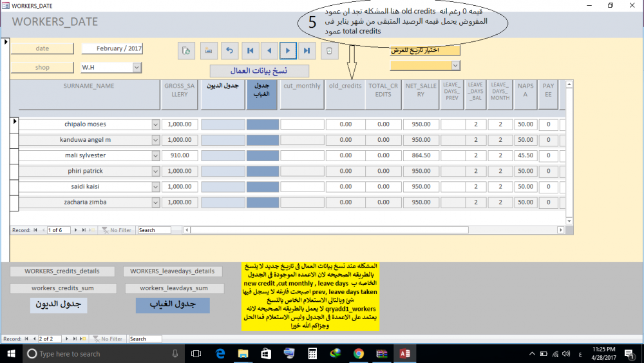Click the workers_leavdays_sum button
This screenshot has height=363, width=644.
coord(174,289)
